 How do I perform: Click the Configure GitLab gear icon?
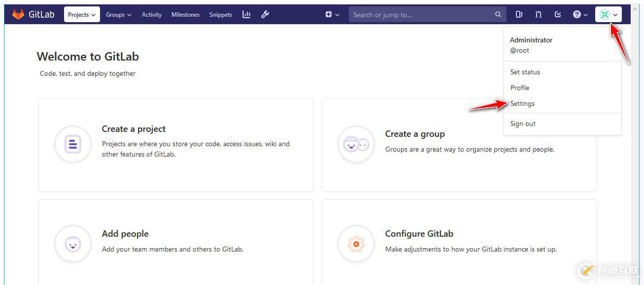pyautogui.click(x=356, y=244)
